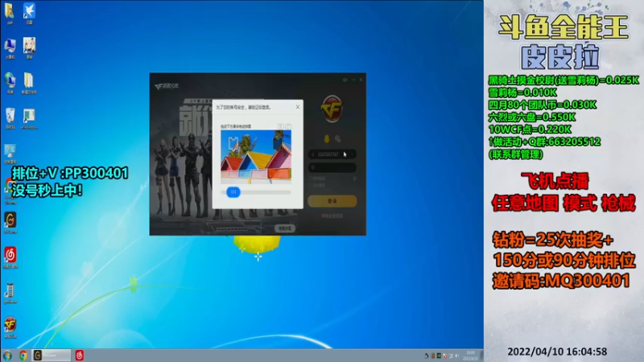Launch the CrossFire desktop shortcut
This screenshot has width=644, height=362.
10,327
